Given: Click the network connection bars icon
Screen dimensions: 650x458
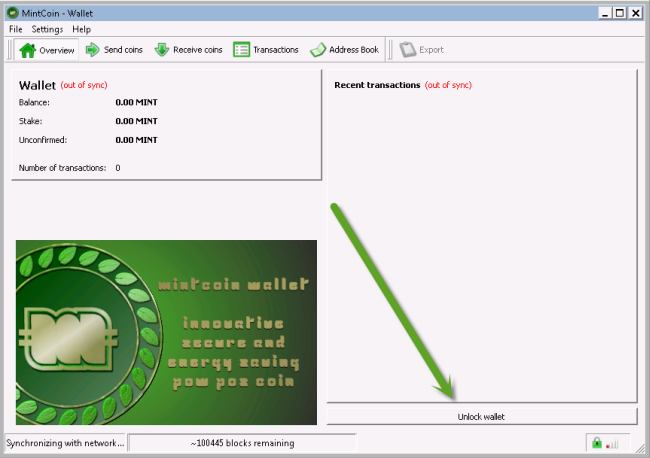Looking at the screenshot, I should (x=612, y=444).
